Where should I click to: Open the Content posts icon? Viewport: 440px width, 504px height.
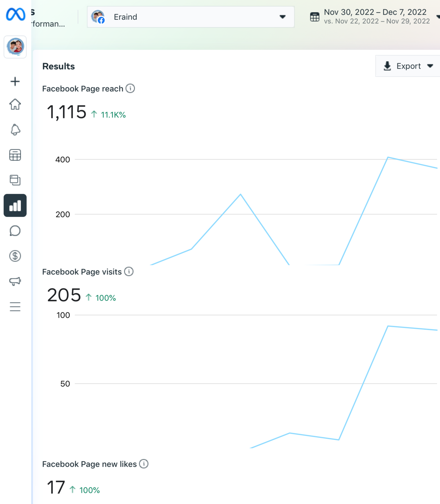tap(15, 180)
